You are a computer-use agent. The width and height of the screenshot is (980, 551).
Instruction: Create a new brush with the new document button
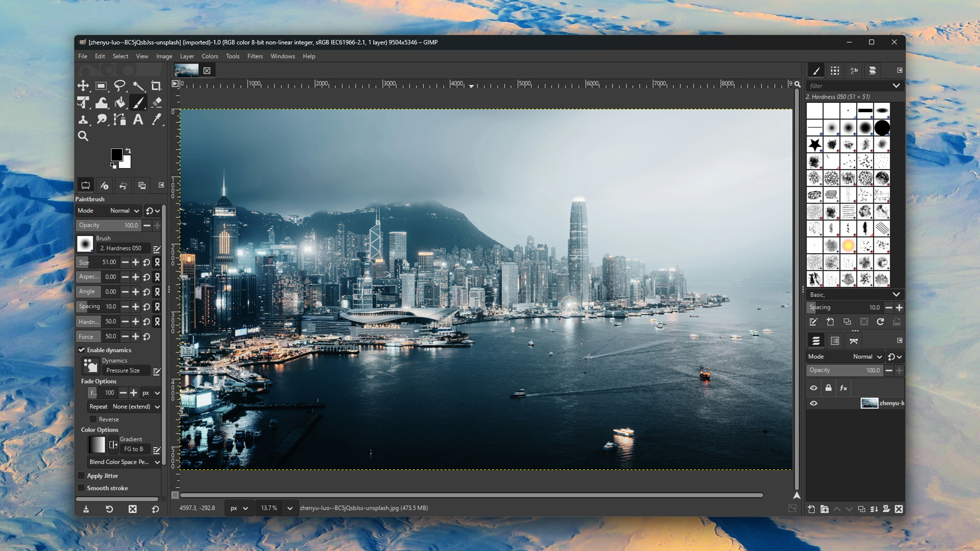830,322
